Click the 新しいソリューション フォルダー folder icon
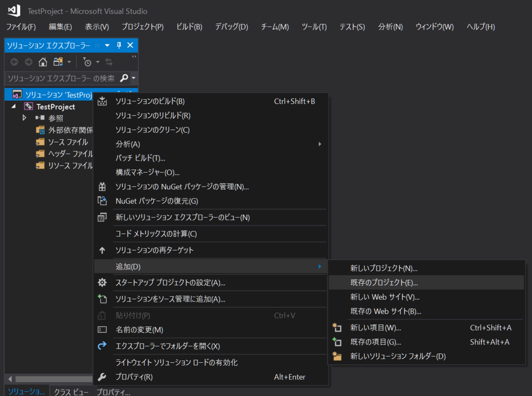Viewport: 532px width, 396px height. 337,356
